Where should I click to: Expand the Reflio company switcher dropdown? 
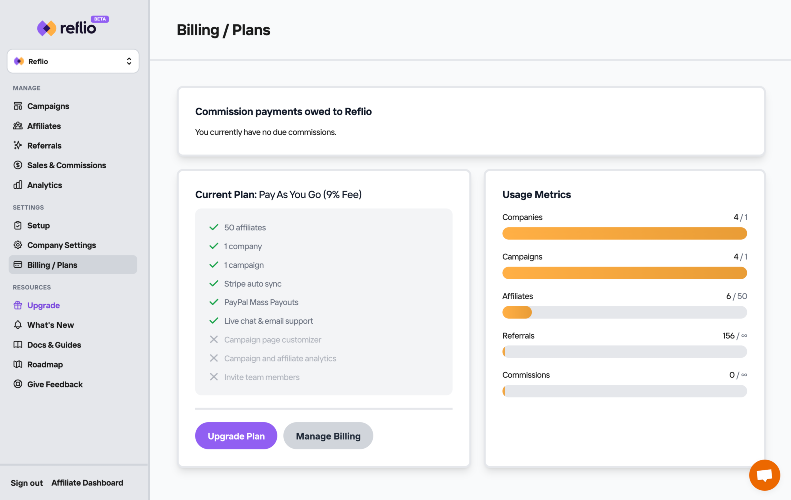(73, 61)
